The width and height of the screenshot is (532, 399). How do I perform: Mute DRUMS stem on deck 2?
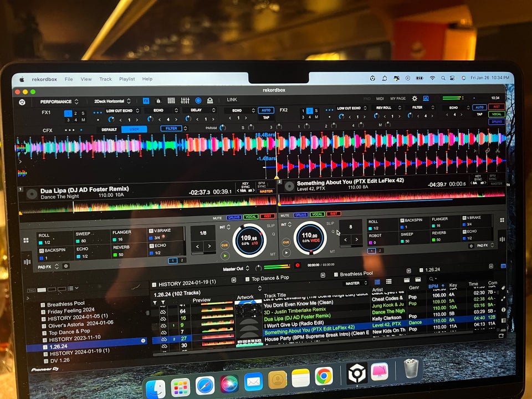pos(300,215)
